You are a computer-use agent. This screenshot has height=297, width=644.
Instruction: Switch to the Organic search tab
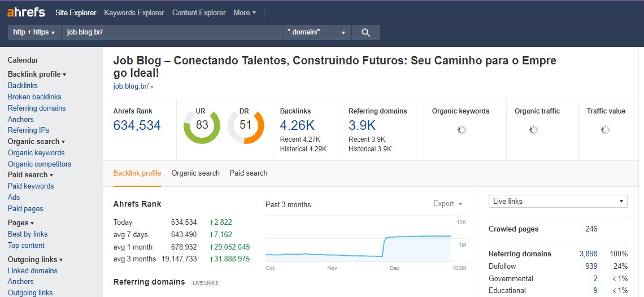tap(195, 173)
